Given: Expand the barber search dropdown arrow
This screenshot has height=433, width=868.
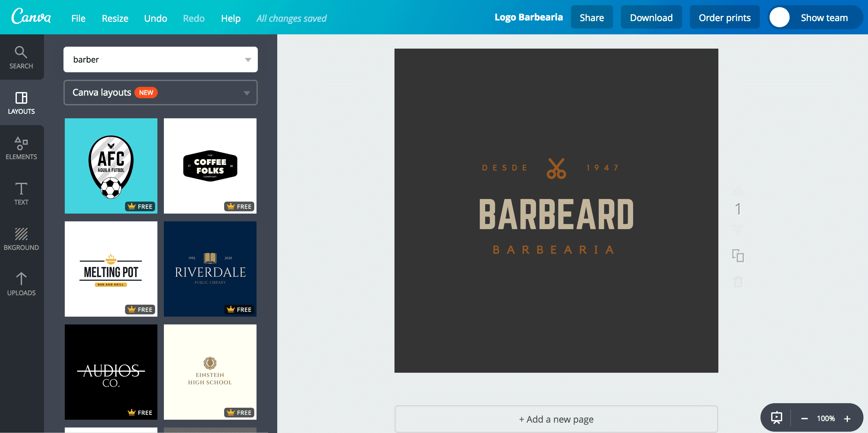Looking at the screenshot, I should (x=248, y=60).
